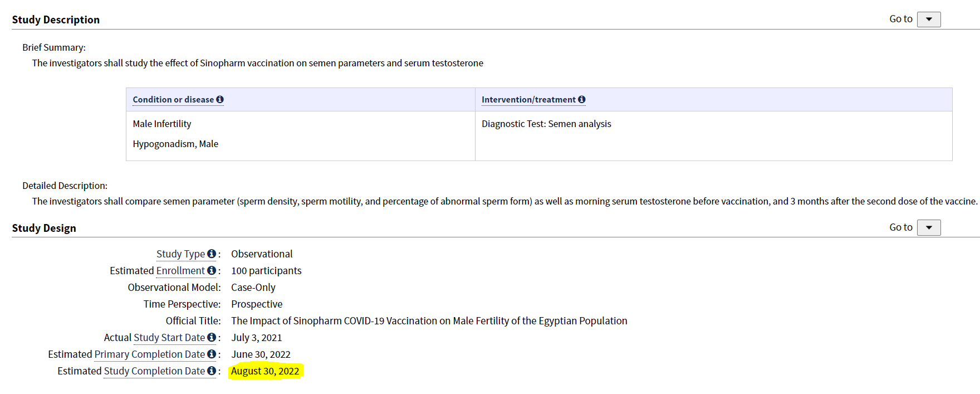Click info icon next to Study Type
Image resolution: width=980 pixels, height=394 pixels.
(x=212, y=254)
